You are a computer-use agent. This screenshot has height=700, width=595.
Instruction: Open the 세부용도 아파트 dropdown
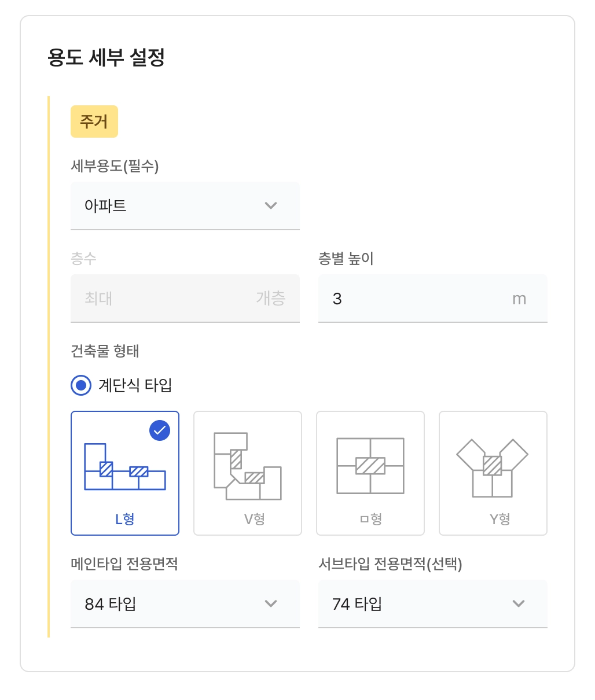pyautogui.click(x=185, y=206)
